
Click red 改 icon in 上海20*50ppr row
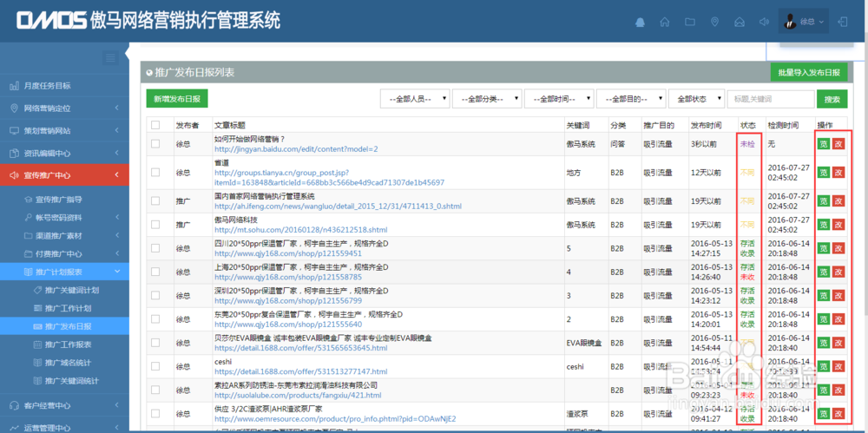pyautogui.click(x=838, y=272)
